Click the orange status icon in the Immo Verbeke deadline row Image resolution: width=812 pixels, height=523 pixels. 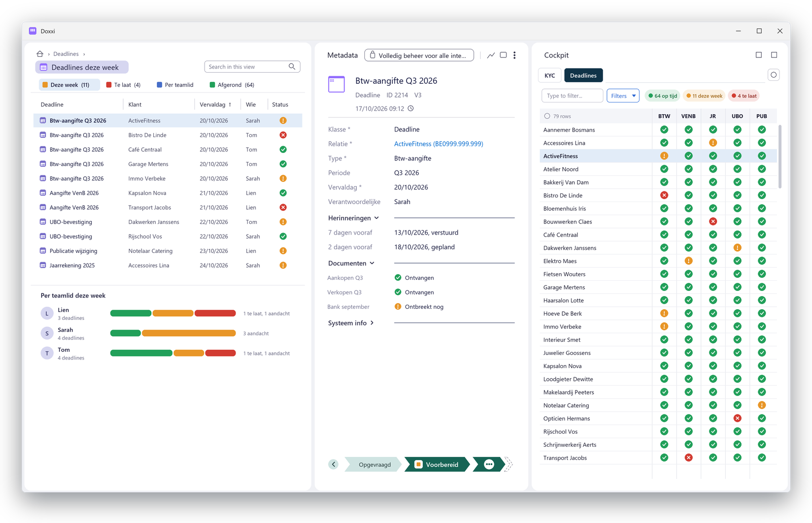pos(283,179)
